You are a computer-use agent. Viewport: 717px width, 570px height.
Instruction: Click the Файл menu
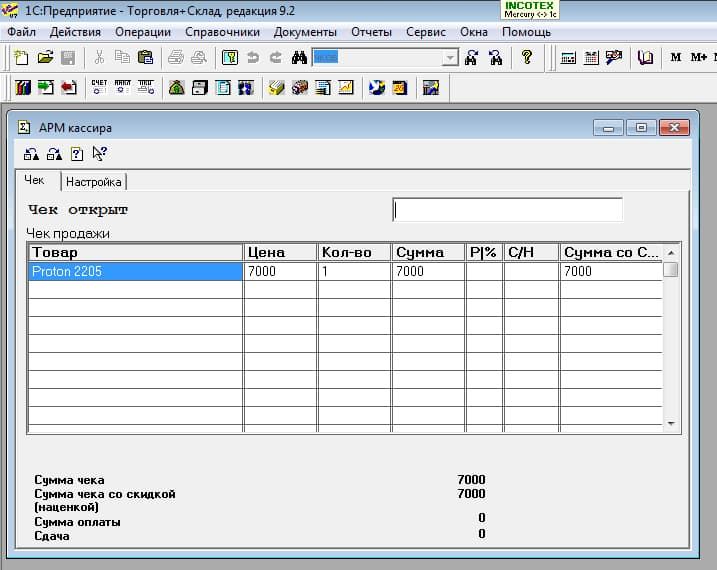tap(21, 32)
